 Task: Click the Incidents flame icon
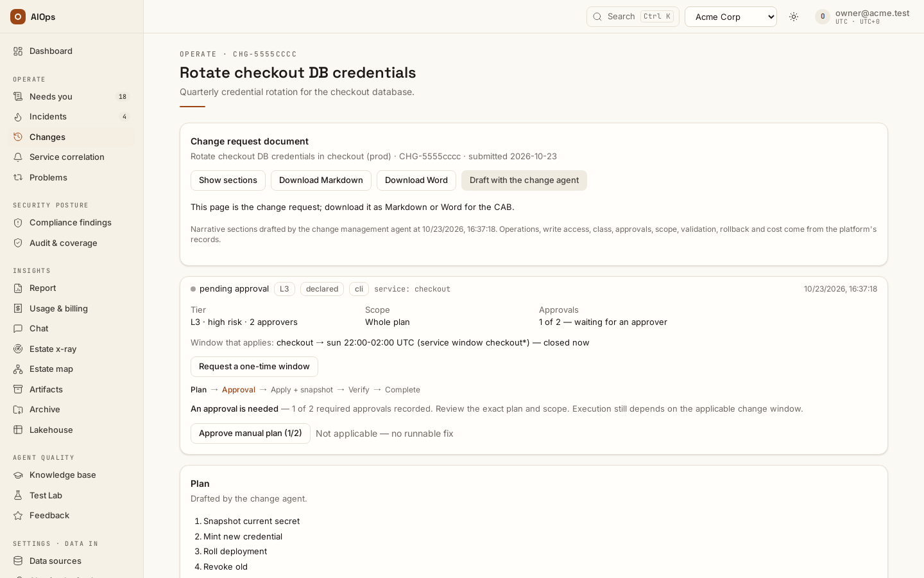click(18, 117)
